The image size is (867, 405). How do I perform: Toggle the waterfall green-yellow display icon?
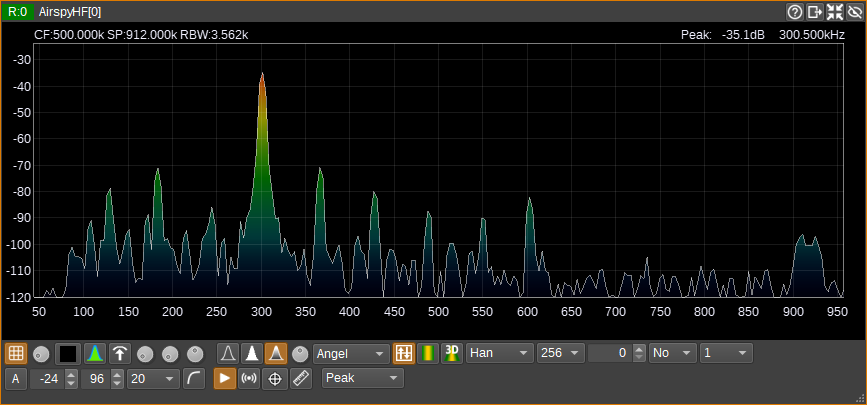(427, 353)
